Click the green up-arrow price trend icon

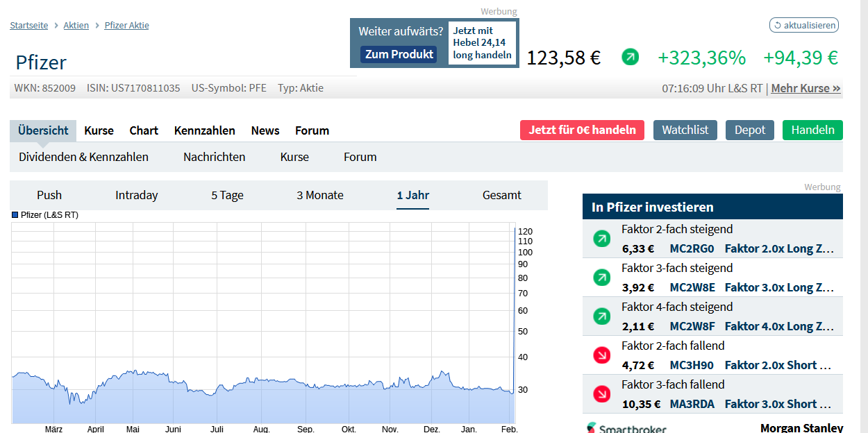631,58
